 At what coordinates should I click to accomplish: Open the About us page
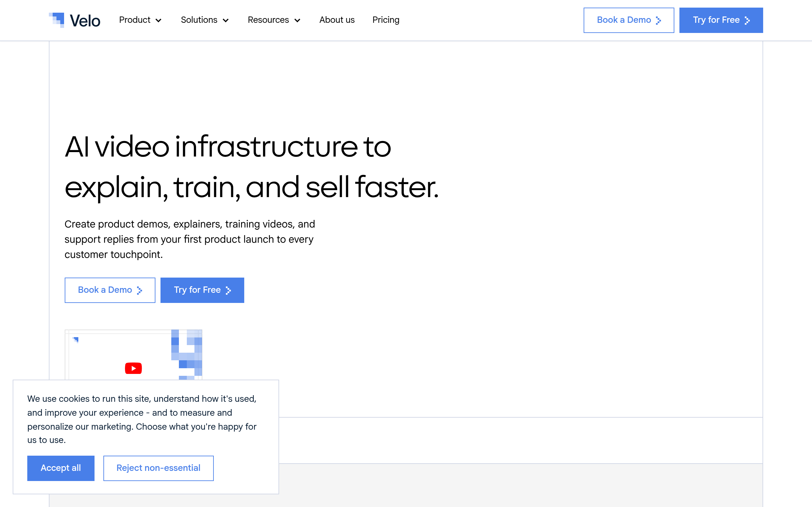coord(337,20)
